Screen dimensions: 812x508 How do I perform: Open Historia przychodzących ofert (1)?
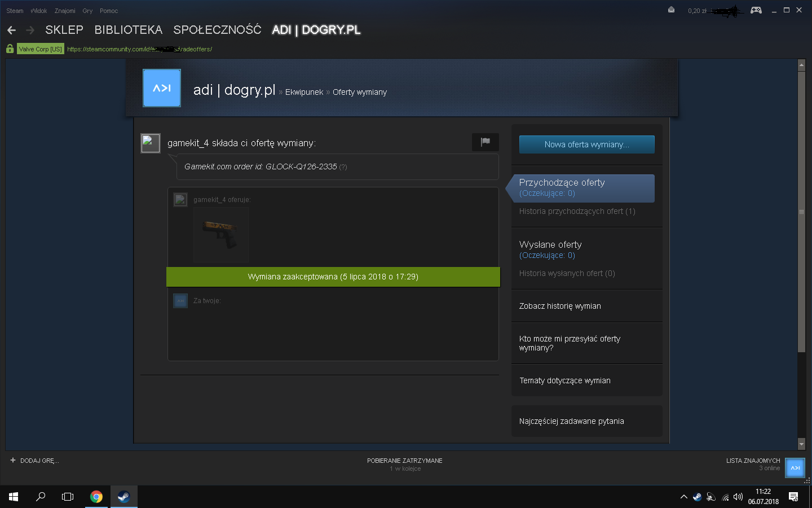(577, 211)
